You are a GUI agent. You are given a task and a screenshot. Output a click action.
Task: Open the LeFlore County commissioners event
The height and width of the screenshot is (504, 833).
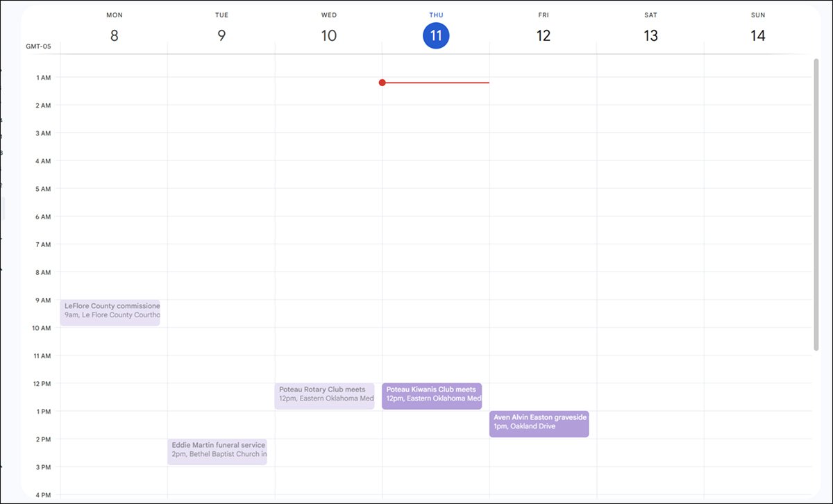(110, 313)
